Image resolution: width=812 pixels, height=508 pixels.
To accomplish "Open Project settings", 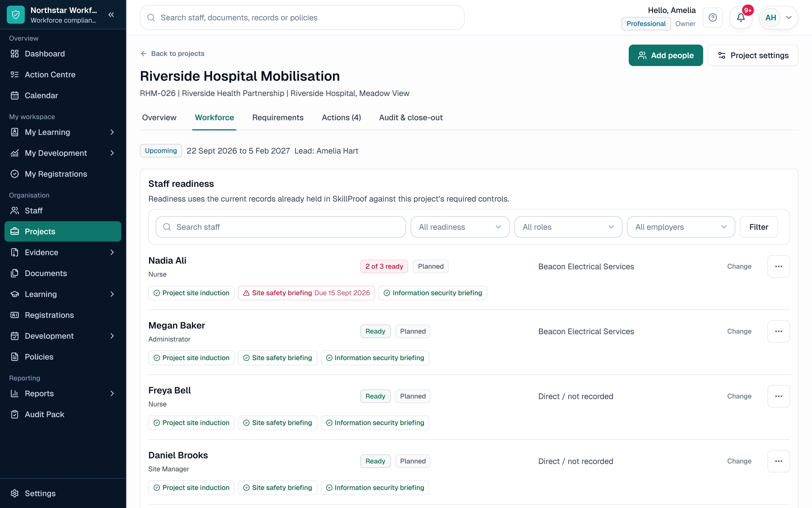I will [753, 55].
